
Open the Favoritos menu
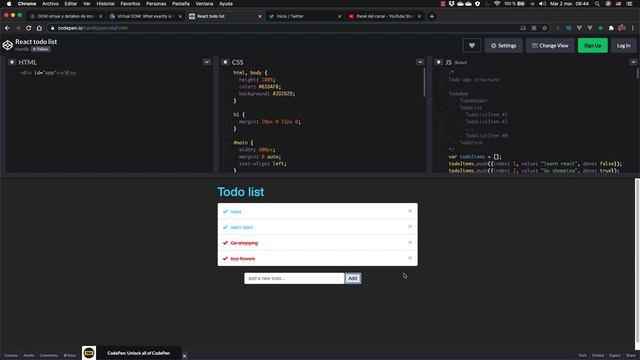pyautogui.click(x=130, y=4)
